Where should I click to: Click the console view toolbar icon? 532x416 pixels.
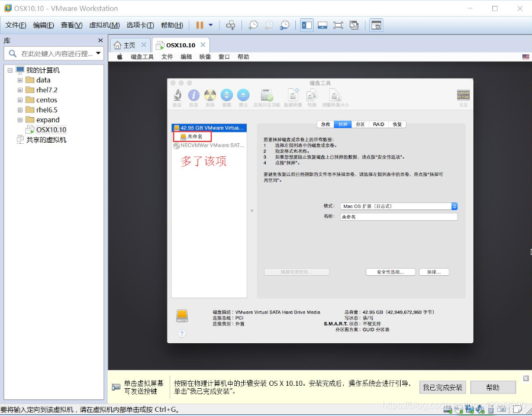click(376, 25)
